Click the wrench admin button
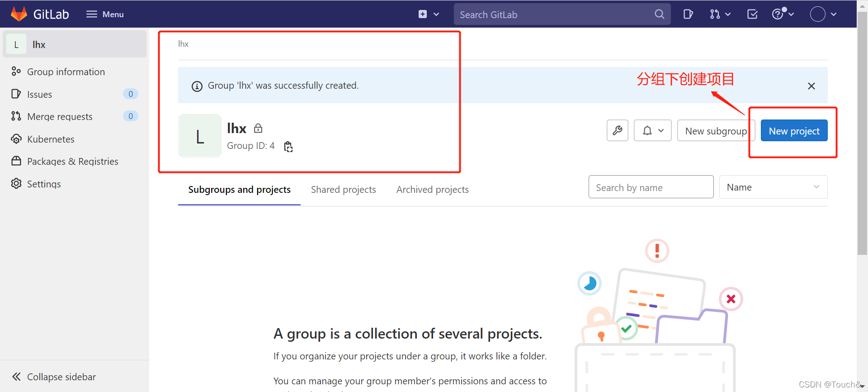The image size is (868, 392). pos(618,130)
